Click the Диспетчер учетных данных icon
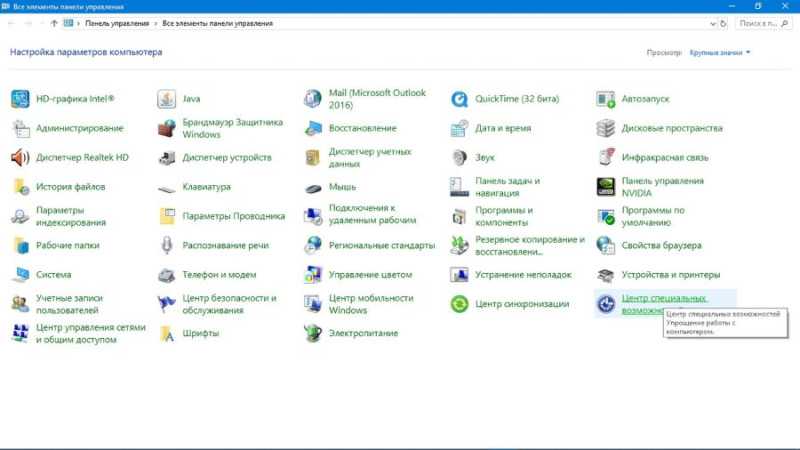 313,158
